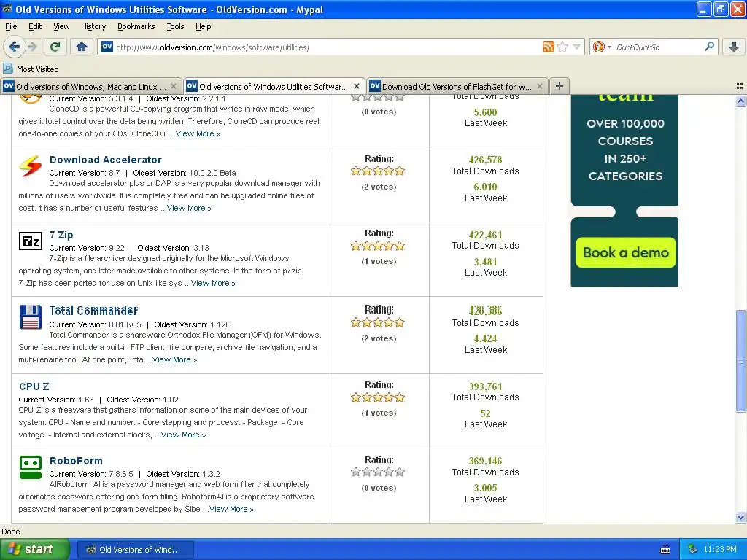This screenshot has height=560, width=747.
Task: Close the Windows Utilities Software tab
Action: pos(356,86)
